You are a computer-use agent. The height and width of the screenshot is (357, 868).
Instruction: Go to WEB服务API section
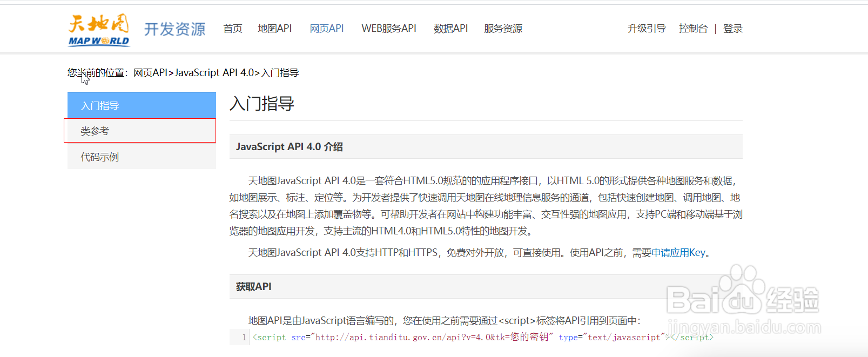point(389,29)
